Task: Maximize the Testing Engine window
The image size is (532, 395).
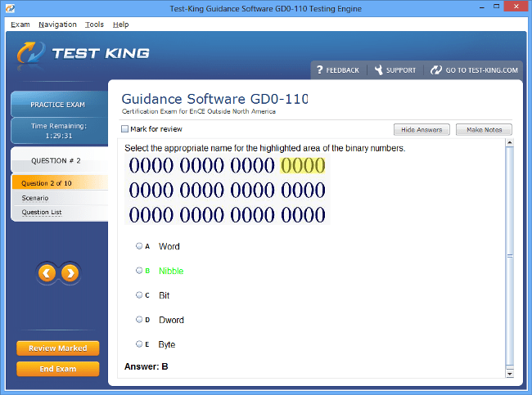Action: tap(496, 7)
